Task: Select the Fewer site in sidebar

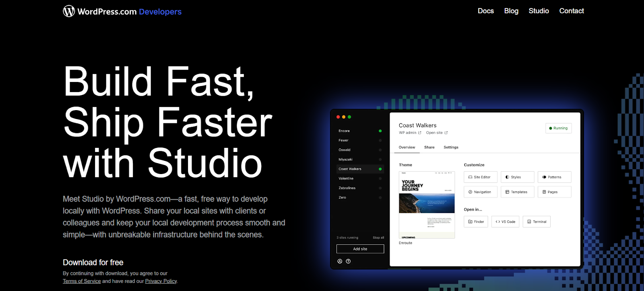Action: [360, 140]
